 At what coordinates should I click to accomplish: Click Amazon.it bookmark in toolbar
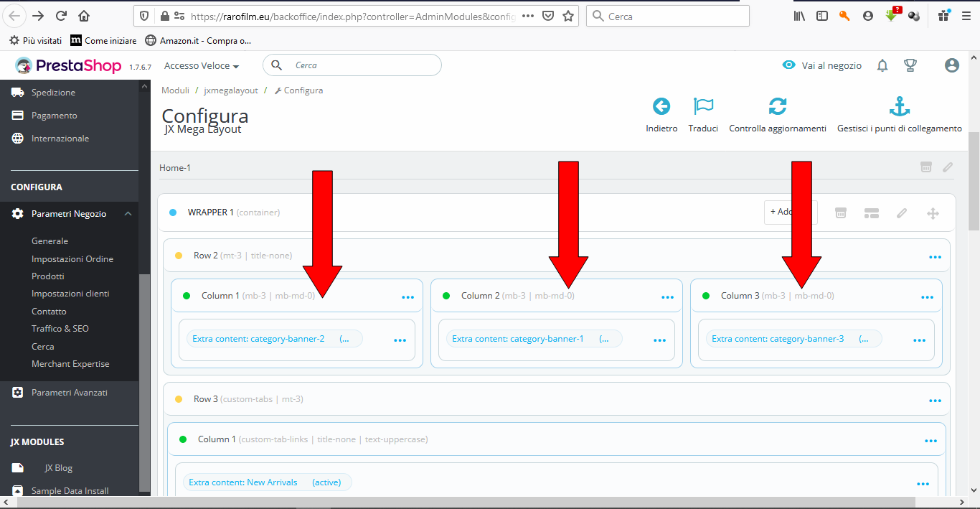(198, 40)
